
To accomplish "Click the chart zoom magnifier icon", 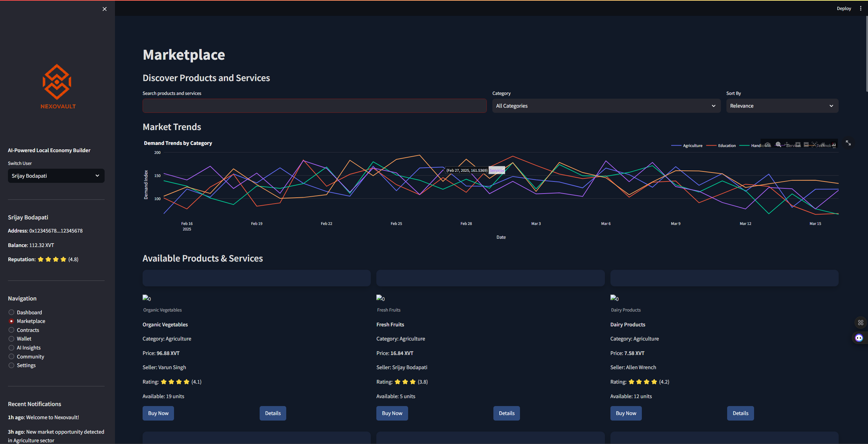I will point(778,145).
